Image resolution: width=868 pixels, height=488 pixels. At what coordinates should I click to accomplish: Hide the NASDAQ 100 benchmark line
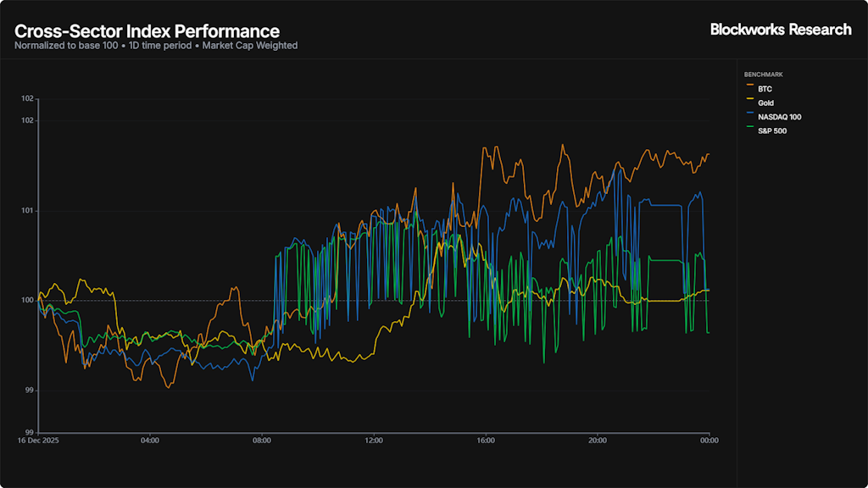tap(779, 117)
